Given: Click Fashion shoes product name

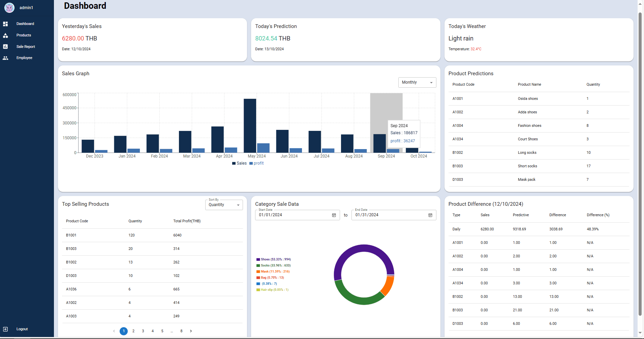Looking at the screenshot, I should [529, 126].
